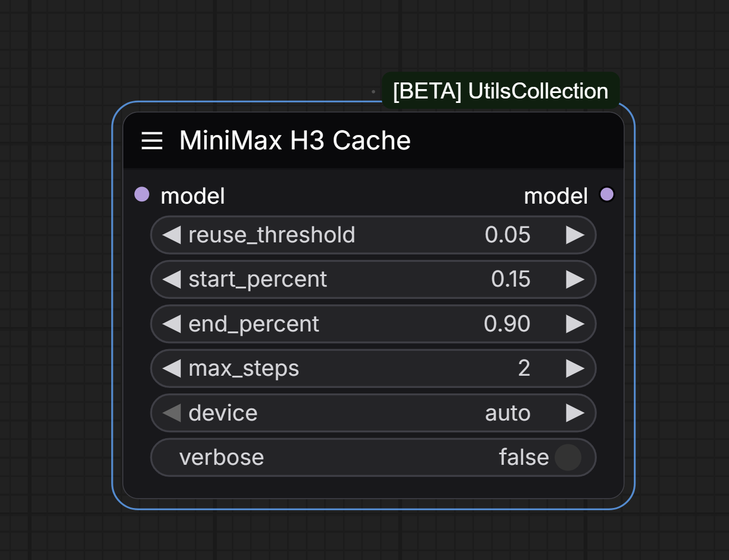729x560 pixels.
Task: Click the [BETA] UtilsCollection badge
Action: 501,91
